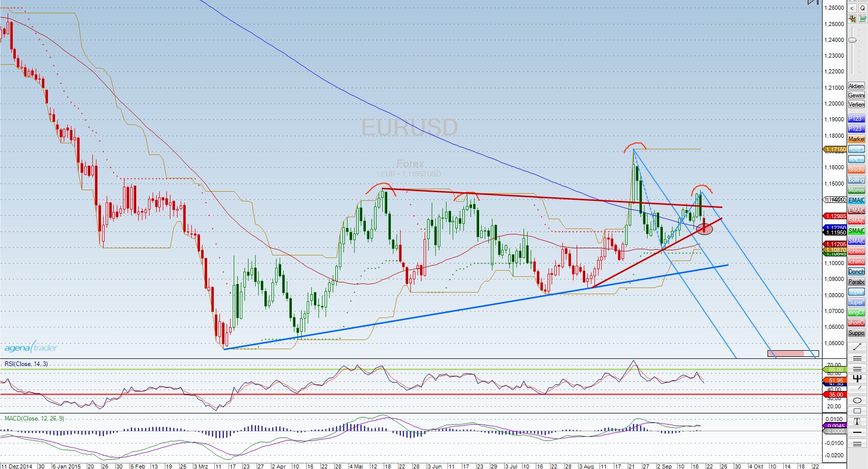Viewport: 868px width, 469px height.
Task: Toggle the Stochastics indicator button
Action: point(856,170)
